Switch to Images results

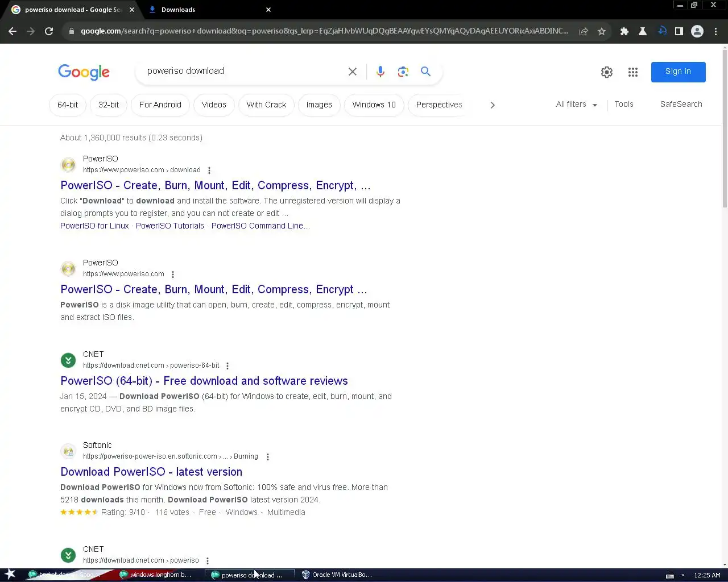pos(319,105)
